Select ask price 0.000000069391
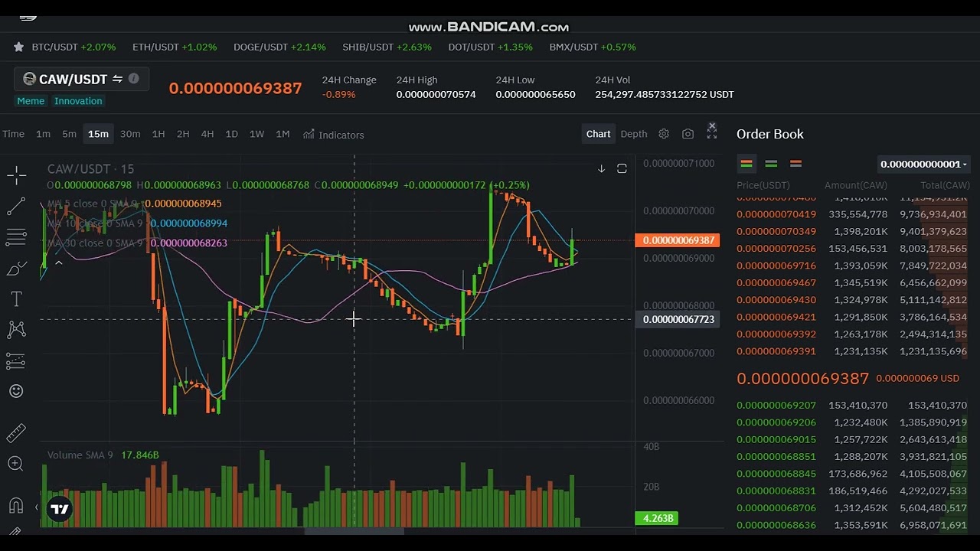This screenshot has height=551, width=980. [x=776, y=351]
